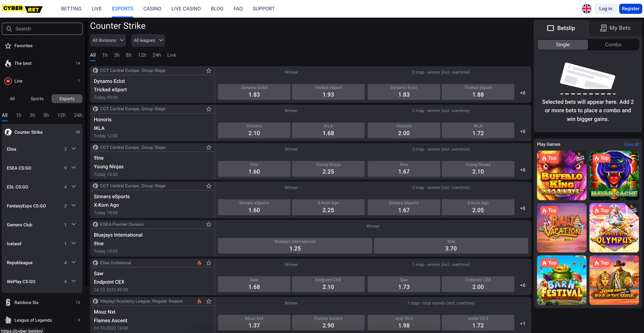This screenshot has height=333, width=644.
Task: Switch to the Combo betslip tab
Action: (x=613, y=45)
